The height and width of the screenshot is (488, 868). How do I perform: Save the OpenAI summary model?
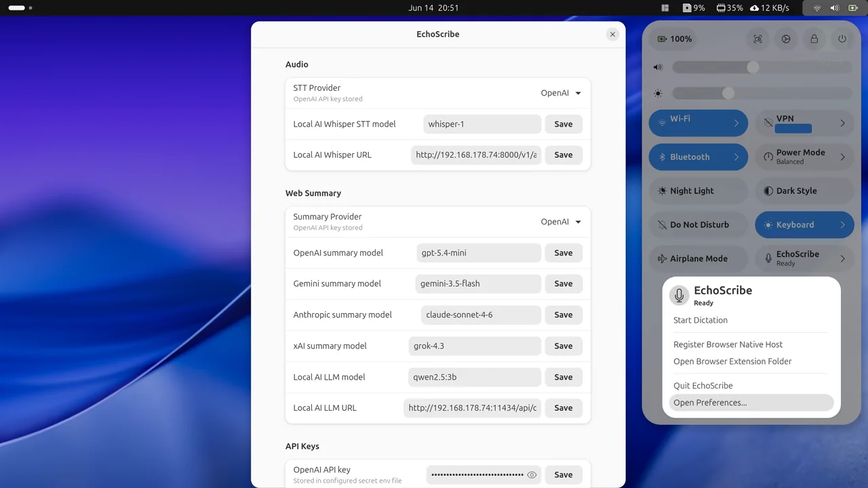click(x=564, y=253)
